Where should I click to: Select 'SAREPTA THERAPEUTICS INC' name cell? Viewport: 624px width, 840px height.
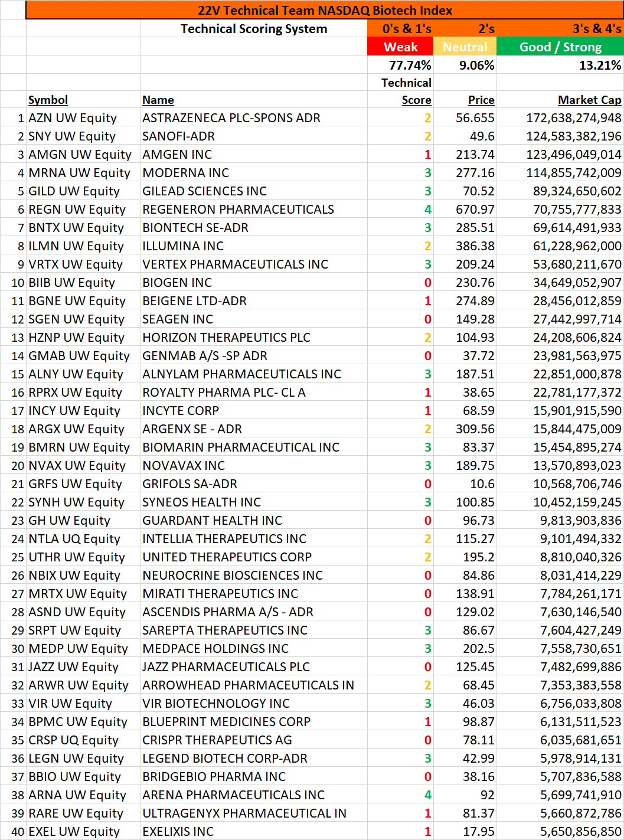(x=254, y=630)
